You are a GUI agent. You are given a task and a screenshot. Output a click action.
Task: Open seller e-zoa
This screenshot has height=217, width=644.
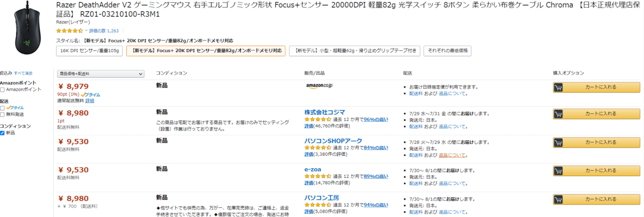point(313,169)
